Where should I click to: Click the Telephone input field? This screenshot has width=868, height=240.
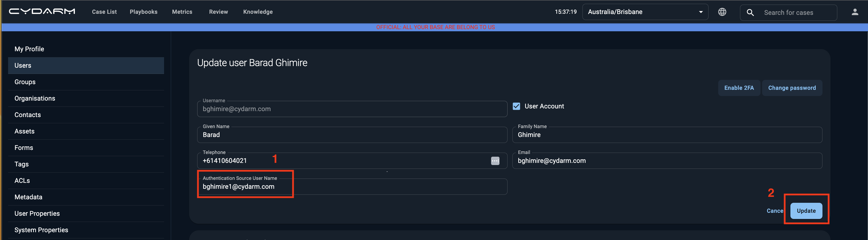coord(352,161)
